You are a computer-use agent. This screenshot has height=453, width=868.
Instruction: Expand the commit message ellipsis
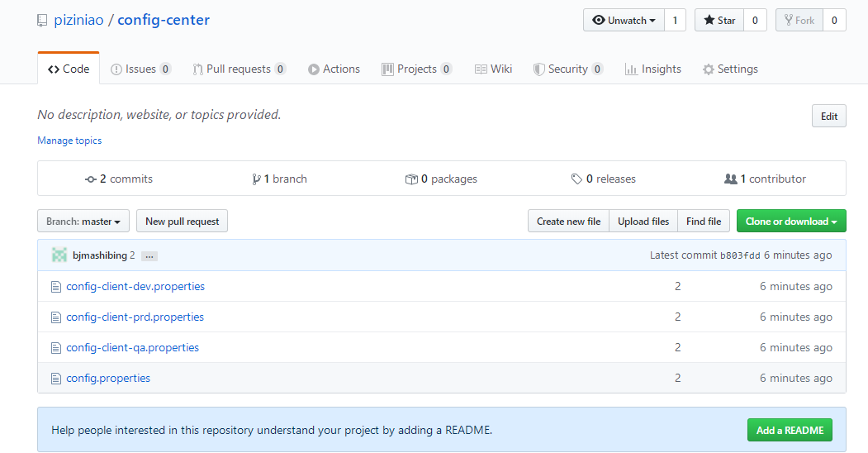coord(149,256)
